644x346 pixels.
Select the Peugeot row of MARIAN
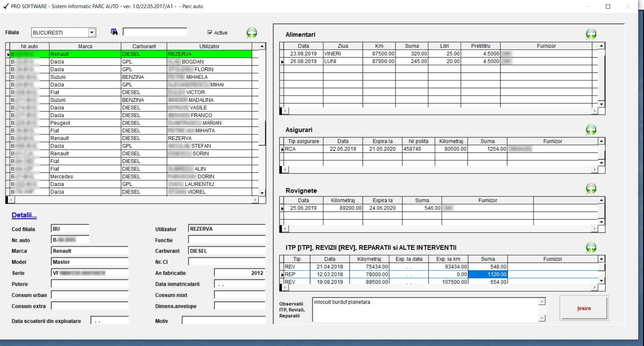(x=133, y=123)
